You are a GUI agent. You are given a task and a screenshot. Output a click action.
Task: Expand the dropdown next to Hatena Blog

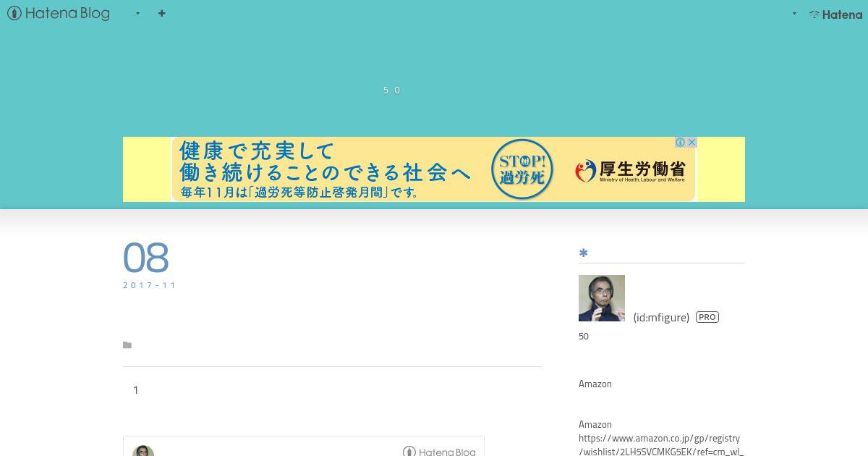coord(137,13)
